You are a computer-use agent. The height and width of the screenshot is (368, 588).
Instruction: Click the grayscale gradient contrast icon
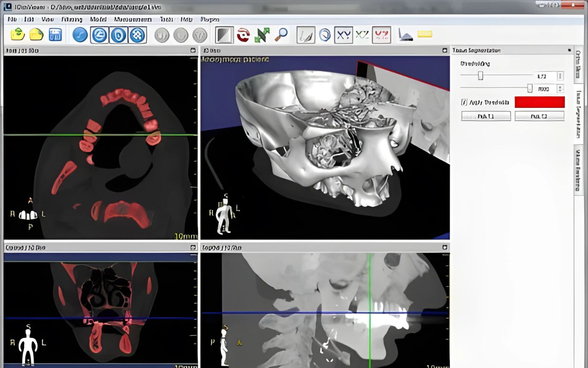[224, 35]
